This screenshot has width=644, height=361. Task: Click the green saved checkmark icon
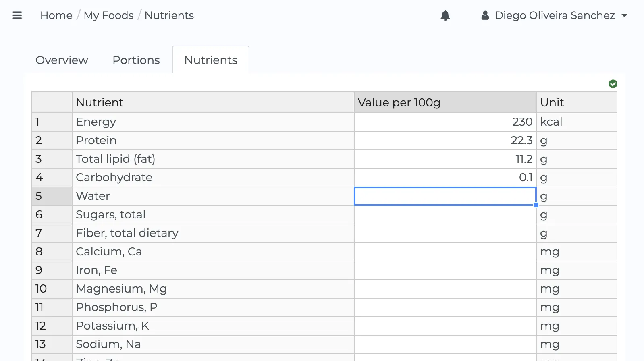click(x=613, y=84)
